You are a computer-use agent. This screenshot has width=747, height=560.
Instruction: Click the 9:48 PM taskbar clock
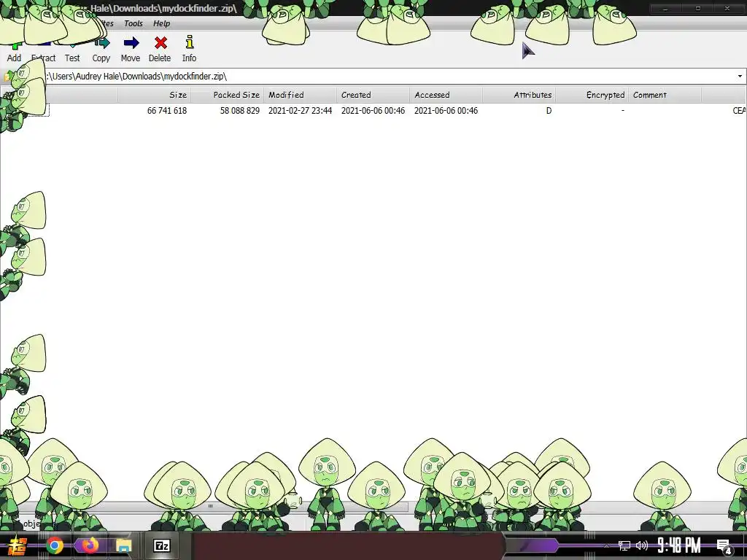pos(679,545)
